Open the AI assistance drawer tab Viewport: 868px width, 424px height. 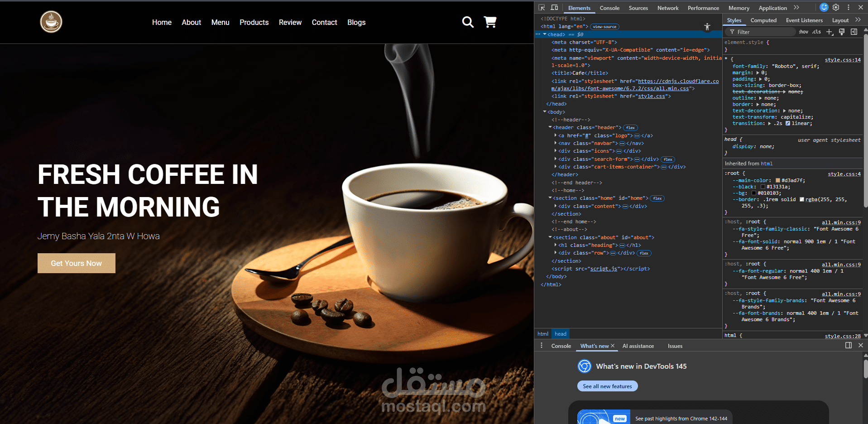[638, 346]
